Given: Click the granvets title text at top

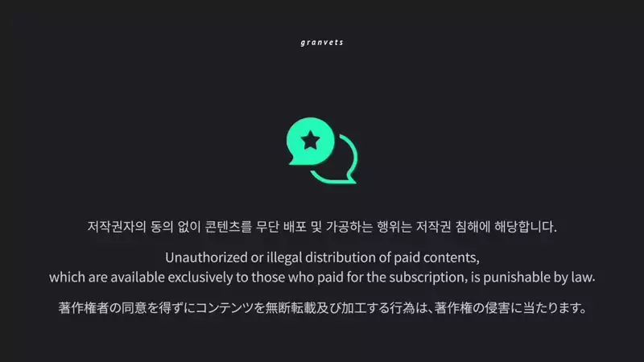Looking at the screenshot, I should tap(321, 43).
